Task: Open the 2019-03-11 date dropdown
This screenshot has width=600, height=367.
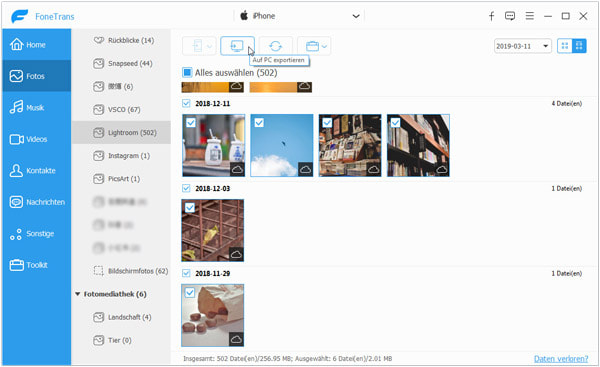Action: 523,46
